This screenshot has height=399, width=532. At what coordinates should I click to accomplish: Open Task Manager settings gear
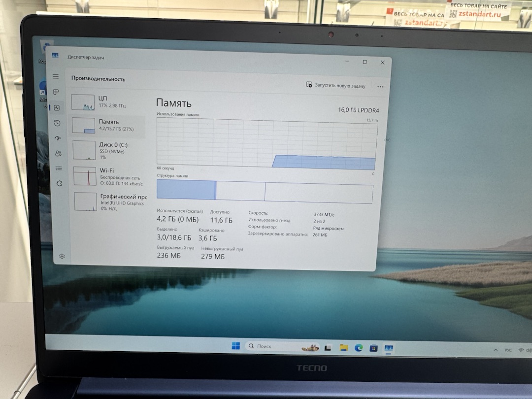tap(62, 256)
